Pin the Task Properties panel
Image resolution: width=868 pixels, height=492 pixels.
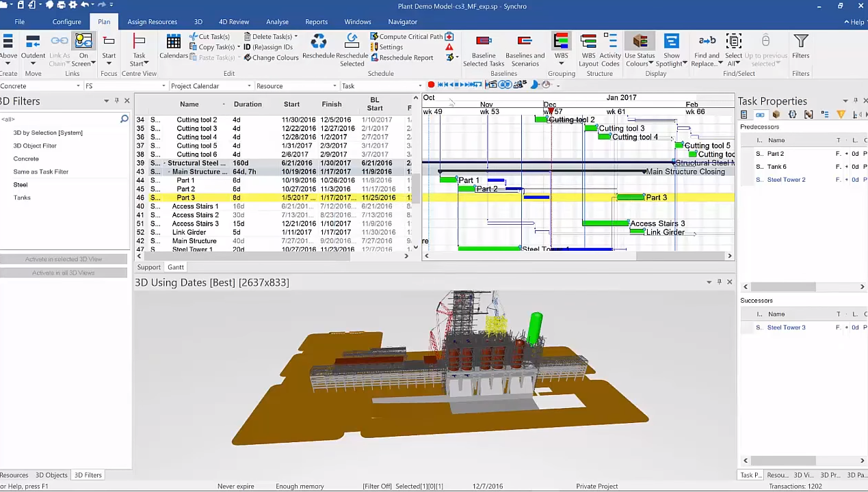pyautogui.click(x=855, y=100)
